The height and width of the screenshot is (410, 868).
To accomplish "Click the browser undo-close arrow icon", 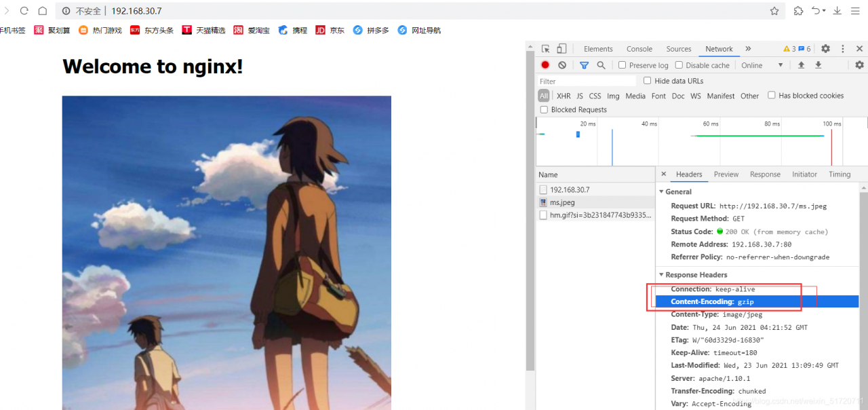I will tap(817, 11).
